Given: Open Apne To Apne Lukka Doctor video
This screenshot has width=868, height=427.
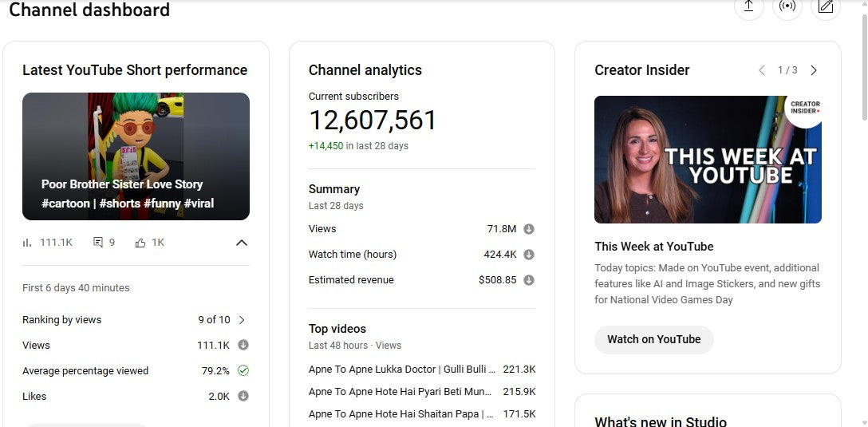Looking at the screenshot, I should click(402, 370).
